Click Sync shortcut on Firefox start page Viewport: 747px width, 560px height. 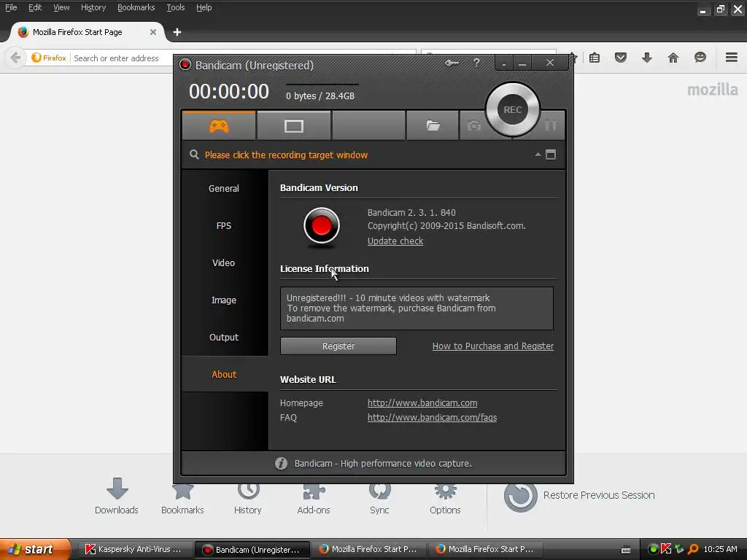pos(379,499)
